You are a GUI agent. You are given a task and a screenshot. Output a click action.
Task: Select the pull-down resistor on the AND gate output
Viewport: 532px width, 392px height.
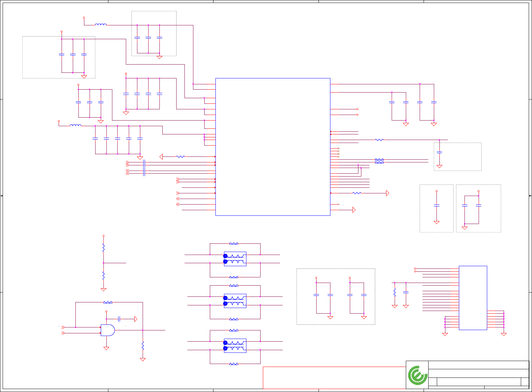tap(143, 346)
